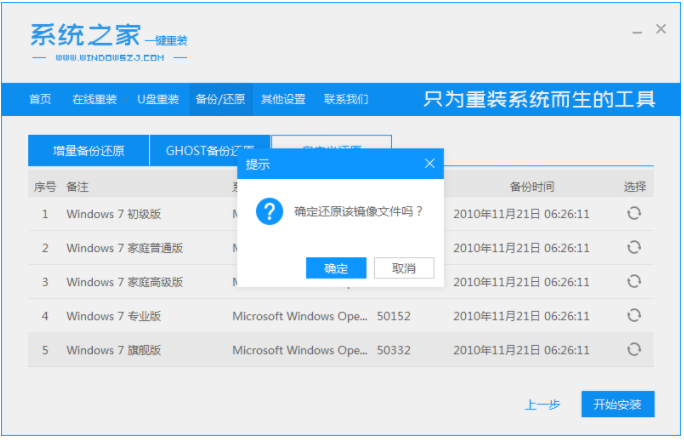684x440 pixels.
Task: Open 其他设置 menu
Action: click(283, 99)
